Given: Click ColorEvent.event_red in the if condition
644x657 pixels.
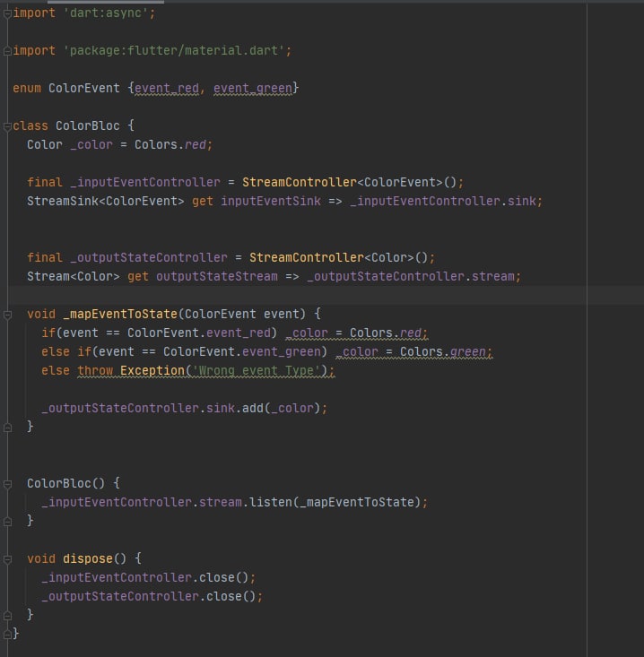Looking at the screenshot, I should click(x=199, y=333).
